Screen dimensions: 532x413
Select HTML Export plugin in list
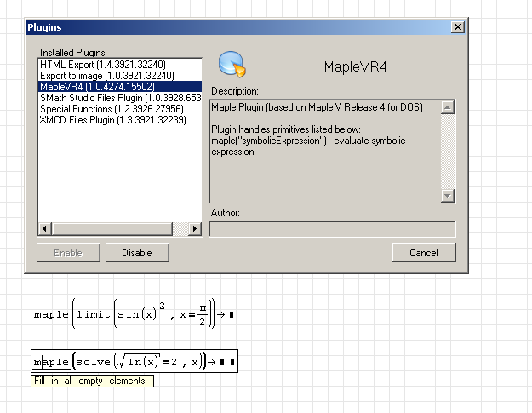pyautogui.click(x=102, y=65)
